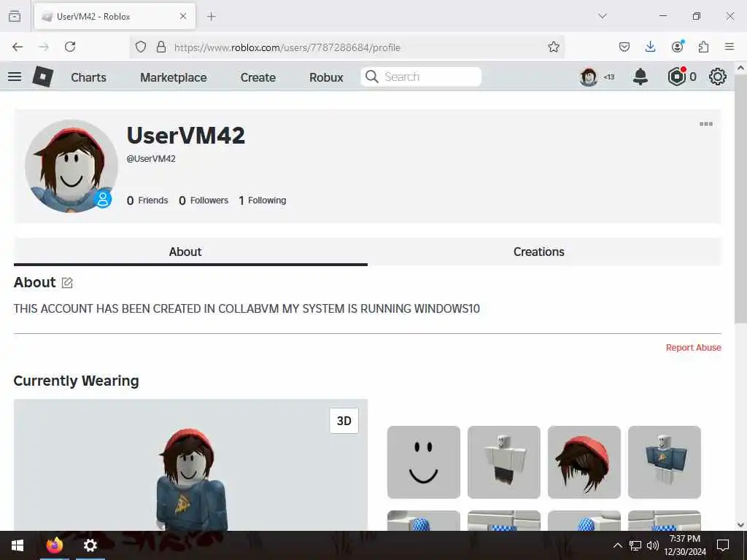The width and height of the screenshot is (747, 560).
Task: Open the Marketplace page
Action: pyautogui.click(x=174, y=77)
